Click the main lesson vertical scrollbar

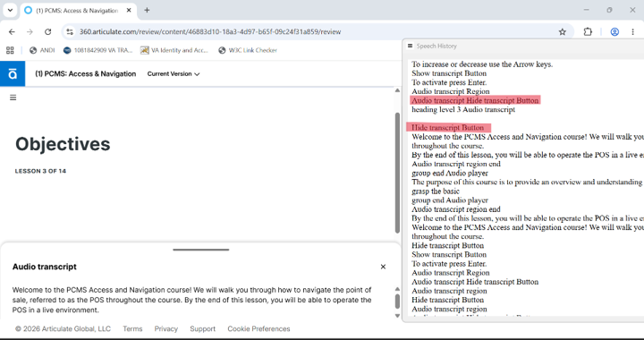397,173
